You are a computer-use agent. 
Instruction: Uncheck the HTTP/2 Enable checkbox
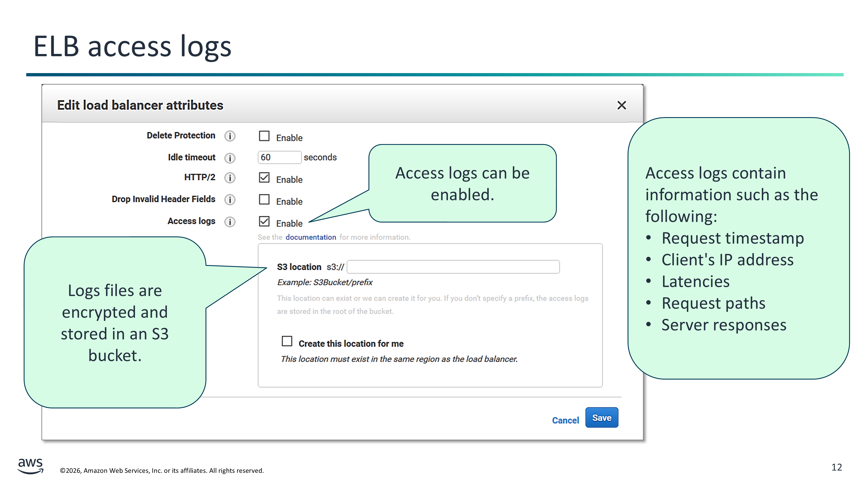coord(264,177)
